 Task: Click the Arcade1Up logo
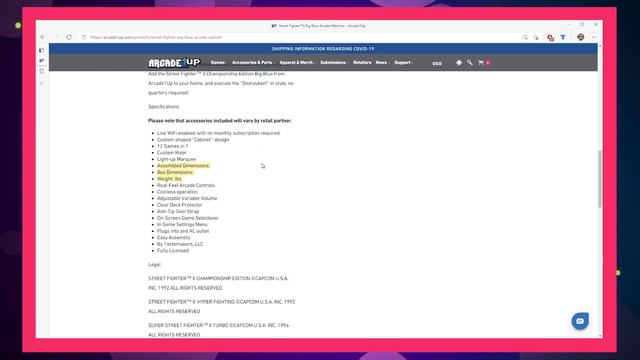click(x=174, y=62)
